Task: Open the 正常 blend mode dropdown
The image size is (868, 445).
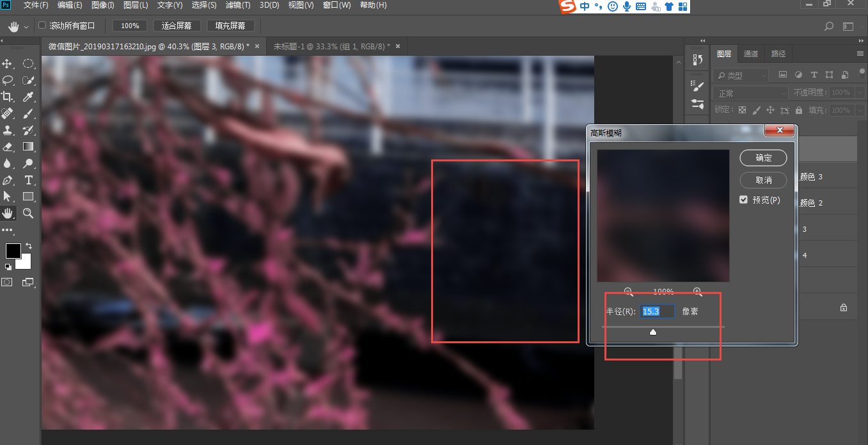Action: pos(751,93)
